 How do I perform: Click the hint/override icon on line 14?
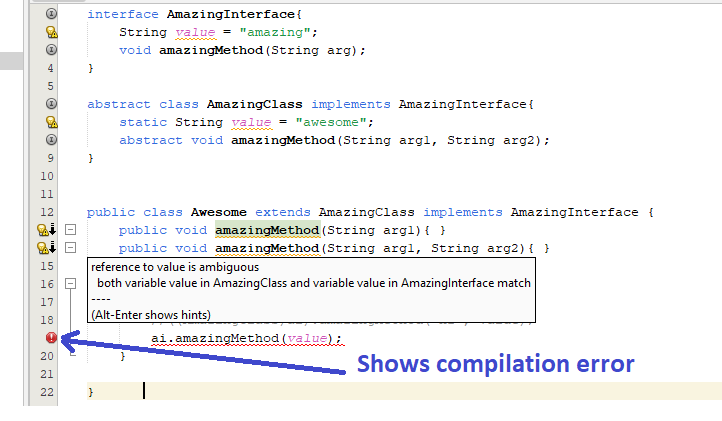pos(45,248)
